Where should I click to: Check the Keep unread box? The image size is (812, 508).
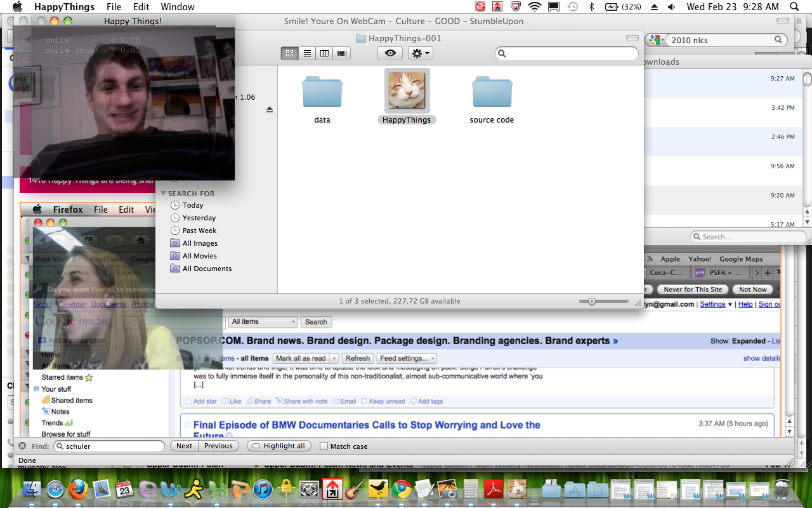[x=364, y=401]
